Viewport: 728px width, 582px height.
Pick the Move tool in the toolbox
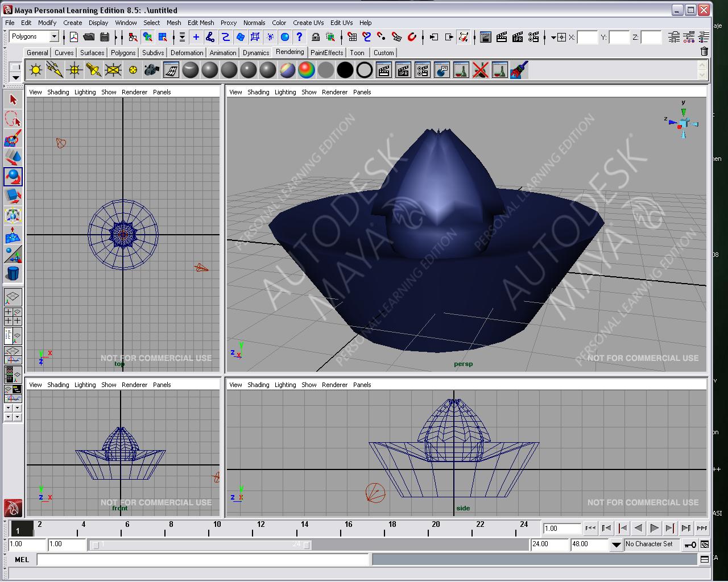click(x=13, y=158)
